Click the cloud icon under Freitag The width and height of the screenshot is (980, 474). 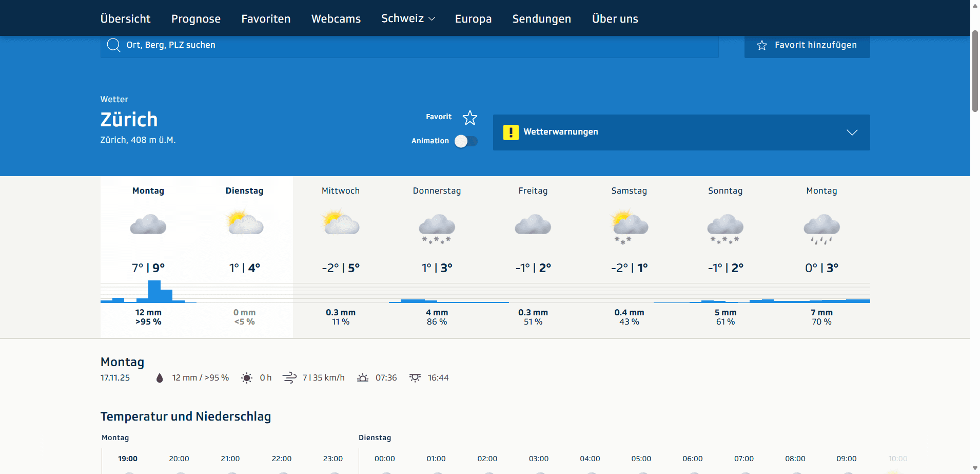coord(533,225)
